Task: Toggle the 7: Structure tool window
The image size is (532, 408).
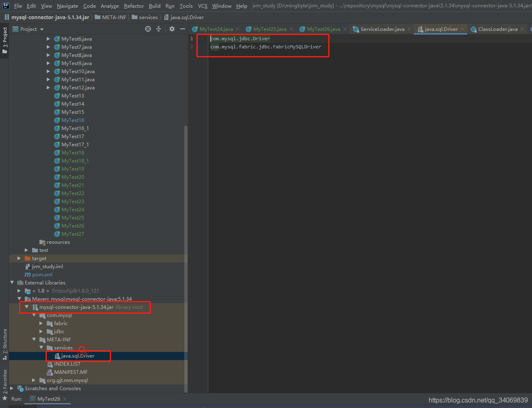Action: [4, 344]
